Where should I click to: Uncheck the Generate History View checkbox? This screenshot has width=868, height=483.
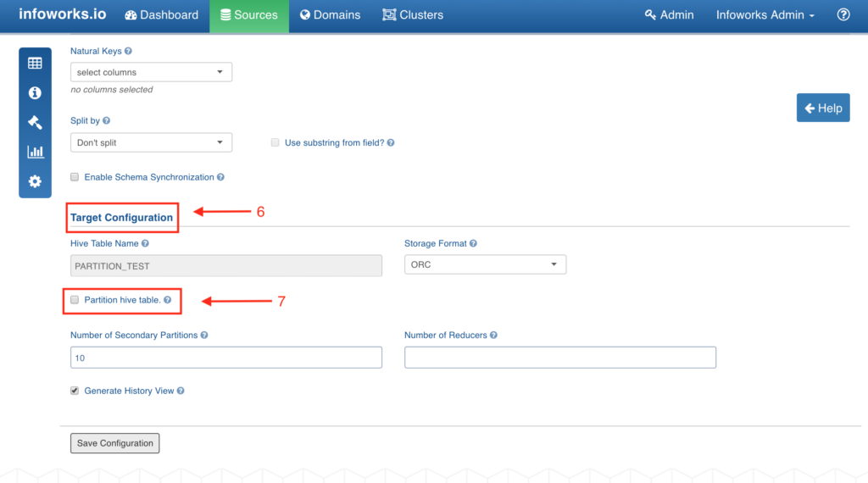(x=75, y=391)
